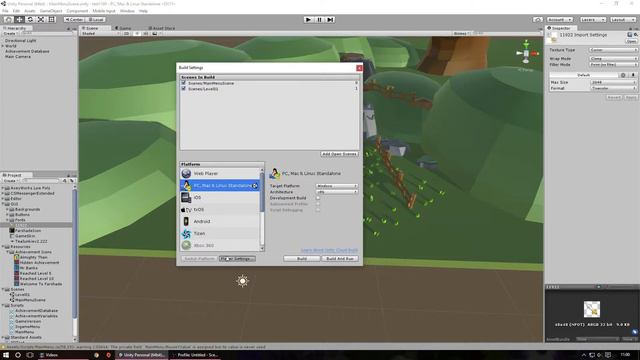The height and width of the screenshot is (360, 640).
Task: Toggle 2D view in the Scene toolbar
Action: pyautogui.click(x=127, y=33)
